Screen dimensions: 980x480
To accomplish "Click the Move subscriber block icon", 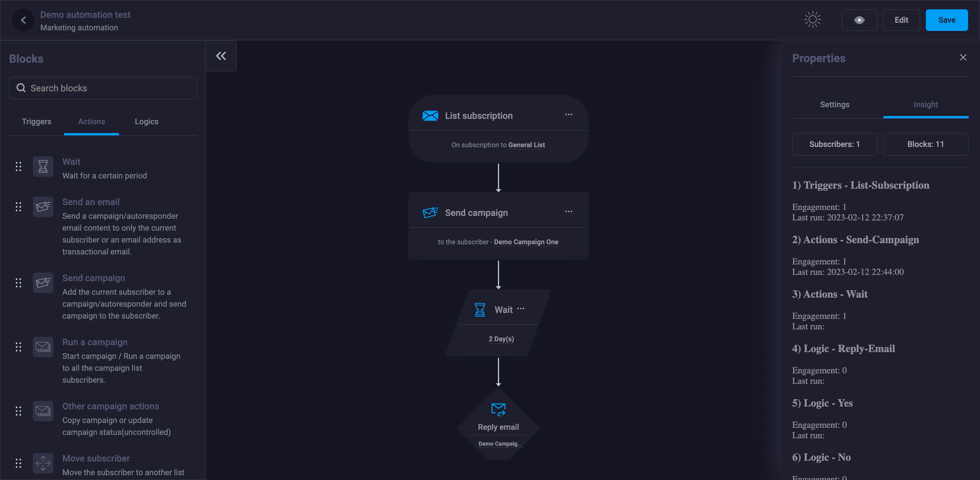I will (x=43, y=463).
